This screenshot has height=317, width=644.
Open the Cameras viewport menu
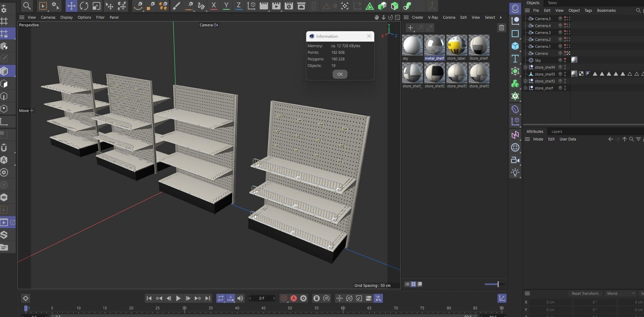pyautogui.click(x=48, y=17)
